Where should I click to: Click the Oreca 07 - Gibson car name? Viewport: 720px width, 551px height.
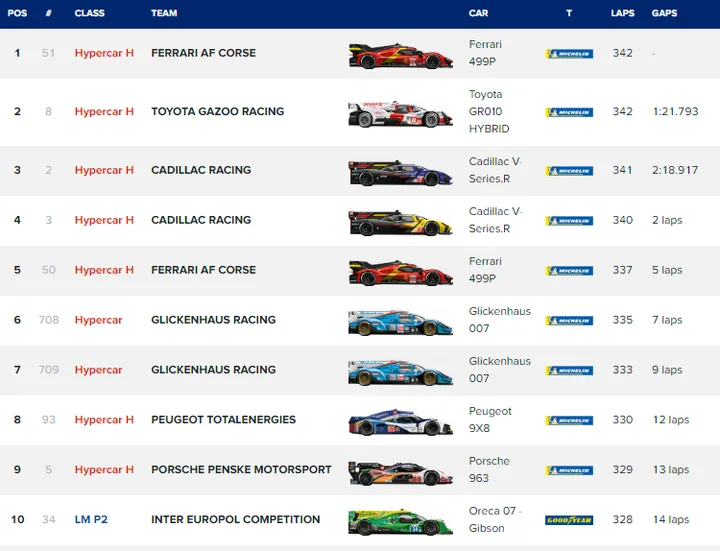(495, 519)
